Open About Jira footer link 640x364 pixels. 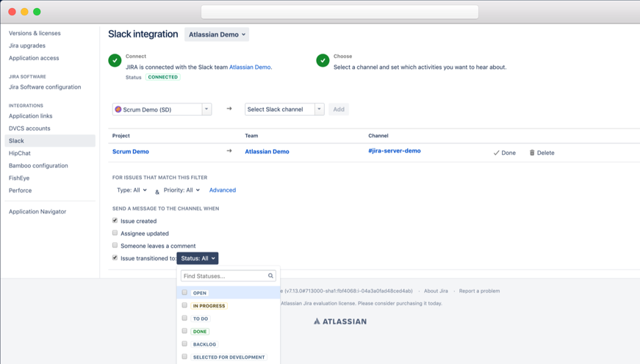pyautogui.click(x=436, y=291)
